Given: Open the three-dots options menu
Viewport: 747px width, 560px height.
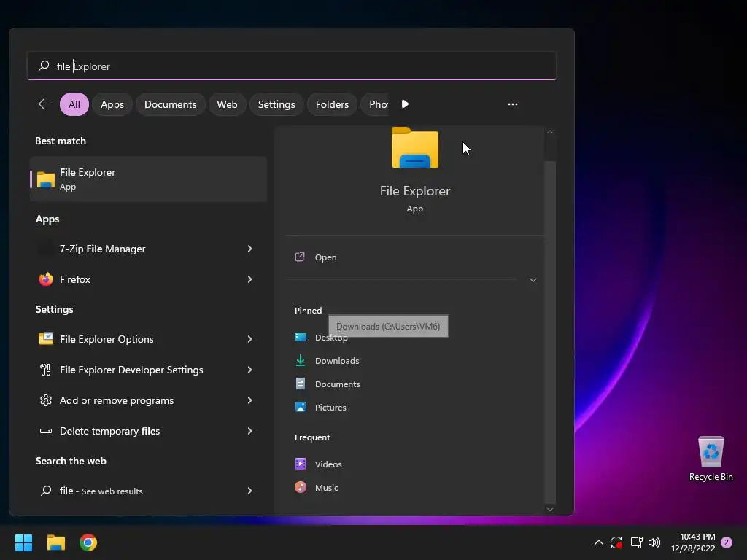Looking at the screenshot, I should pyautogui.click(x=513, y=104).
